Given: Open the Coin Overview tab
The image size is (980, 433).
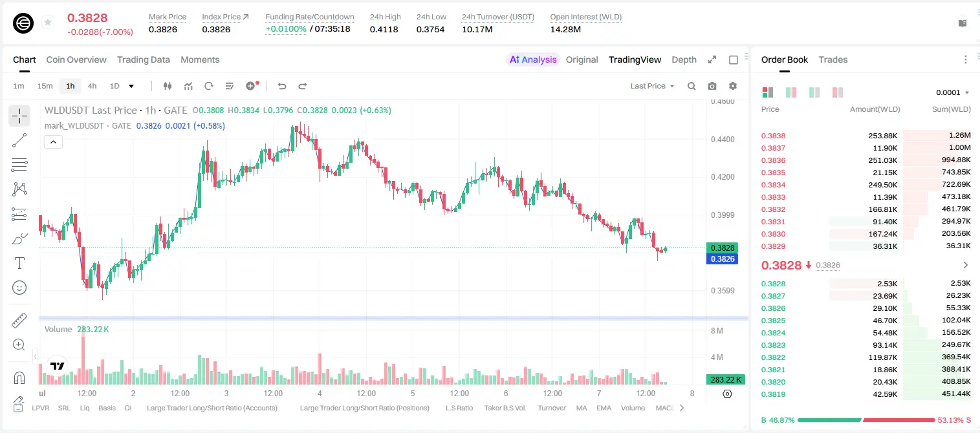Looking at the screenshot, I should [76, 59].
